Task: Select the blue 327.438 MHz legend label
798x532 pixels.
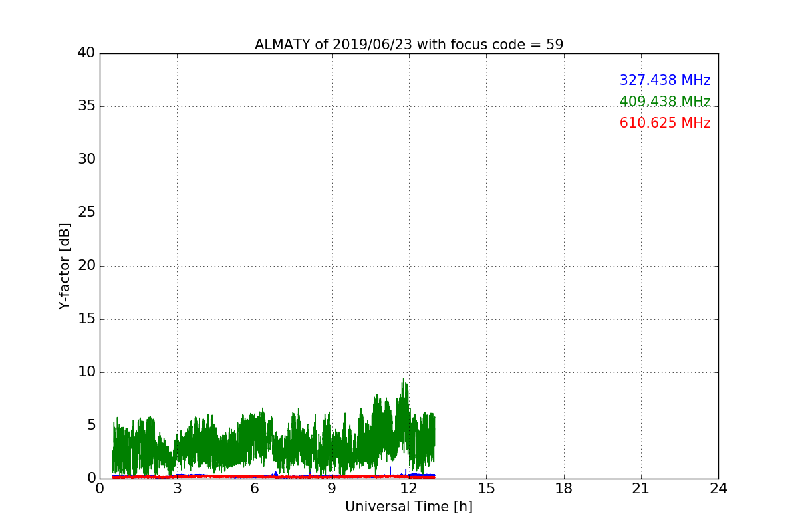Action: [x=665, y=80]
